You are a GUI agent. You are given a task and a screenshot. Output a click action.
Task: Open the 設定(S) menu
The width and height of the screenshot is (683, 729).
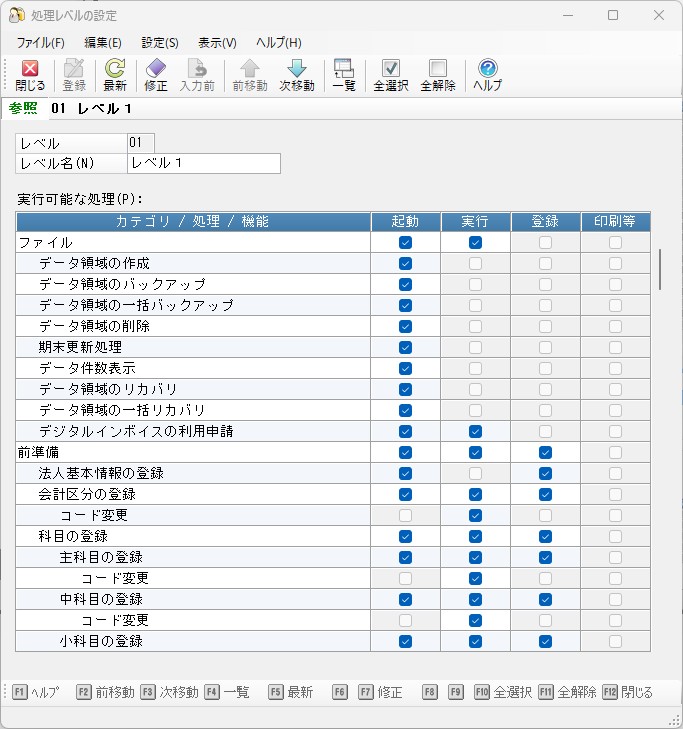[x=160, y=43]
